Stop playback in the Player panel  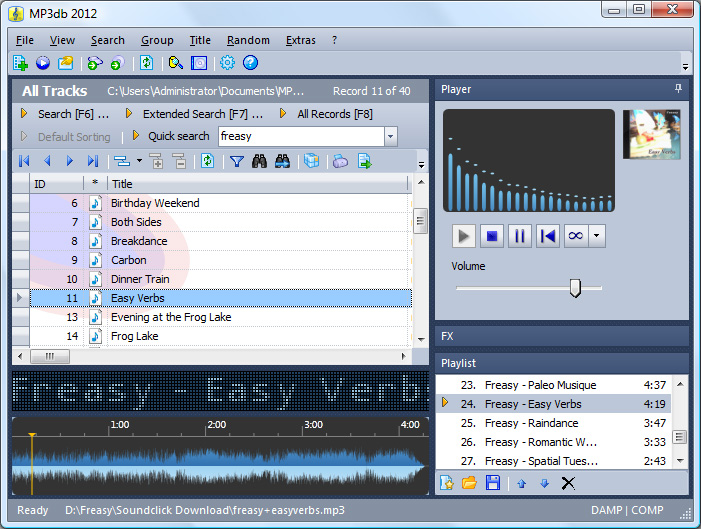pos(491,236)
